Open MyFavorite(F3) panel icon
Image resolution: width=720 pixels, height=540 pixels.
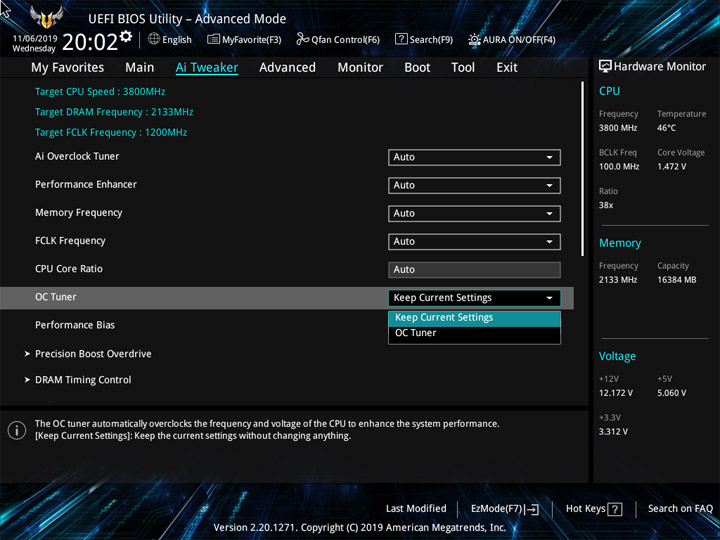[213, 39]
